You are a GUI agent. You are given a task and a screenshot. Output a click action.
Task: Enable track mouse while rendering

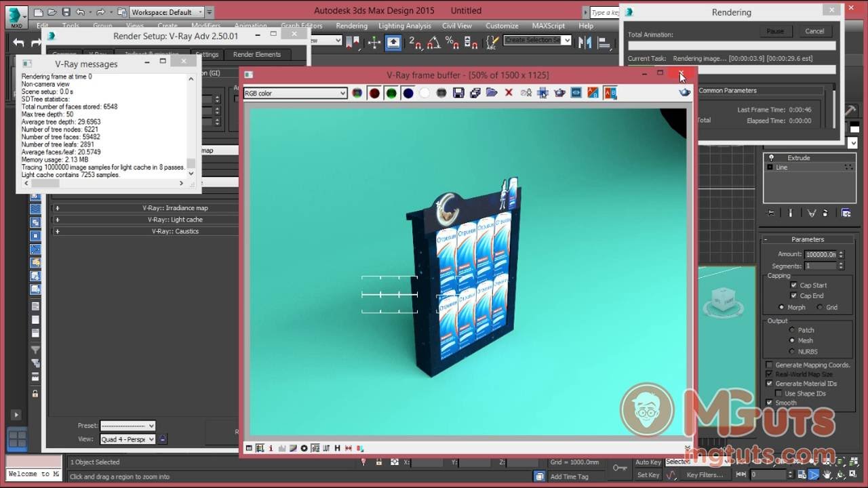pos(542,93)
